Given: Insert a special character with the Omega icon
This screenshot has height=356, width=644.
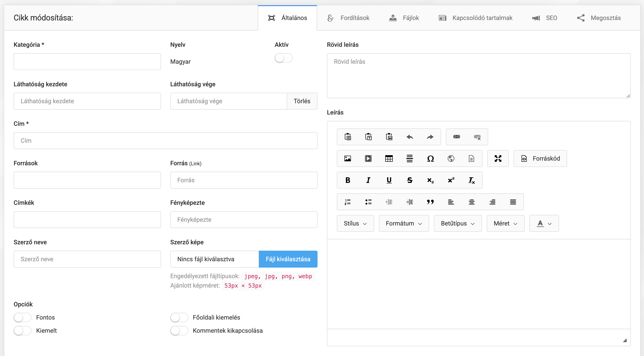Looking at the screenshot, I should [x=430, y=159].
